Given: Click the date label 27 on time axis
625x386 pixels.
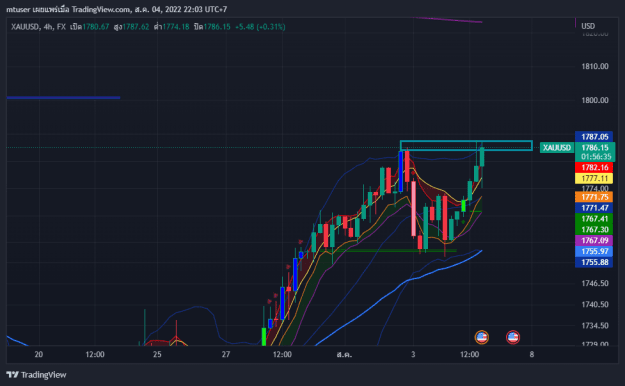Looking at the screenshot, I should tap(226, 354).
